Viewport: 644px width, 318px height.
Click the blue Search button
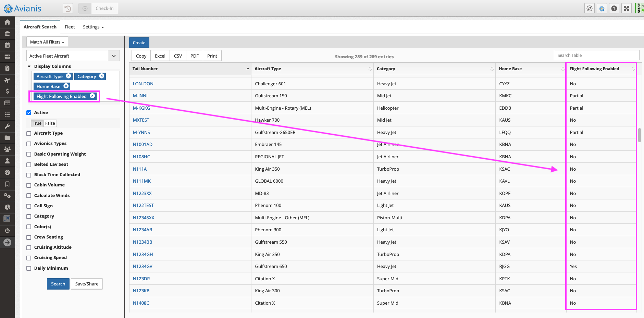pyautogui.click(x=58, y=284)
